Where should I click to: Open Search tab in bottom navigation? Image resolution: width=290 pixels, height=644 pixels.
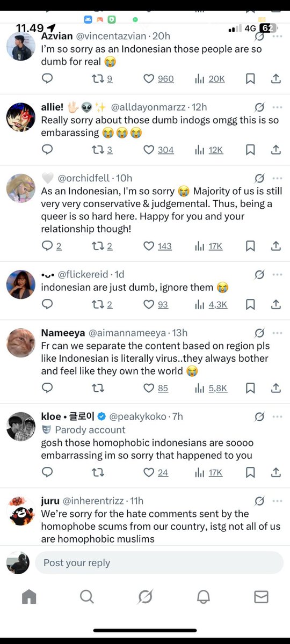(x=86, y=596)
